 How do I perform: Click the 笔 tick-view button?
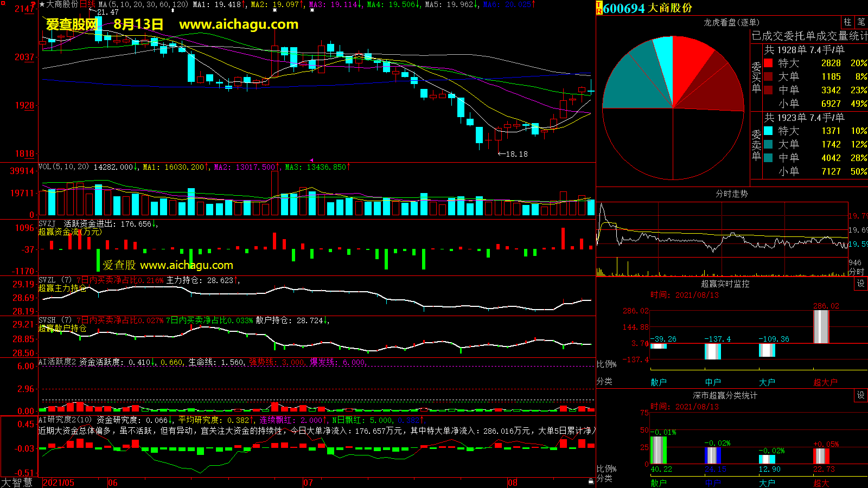[x=861, y=22]
